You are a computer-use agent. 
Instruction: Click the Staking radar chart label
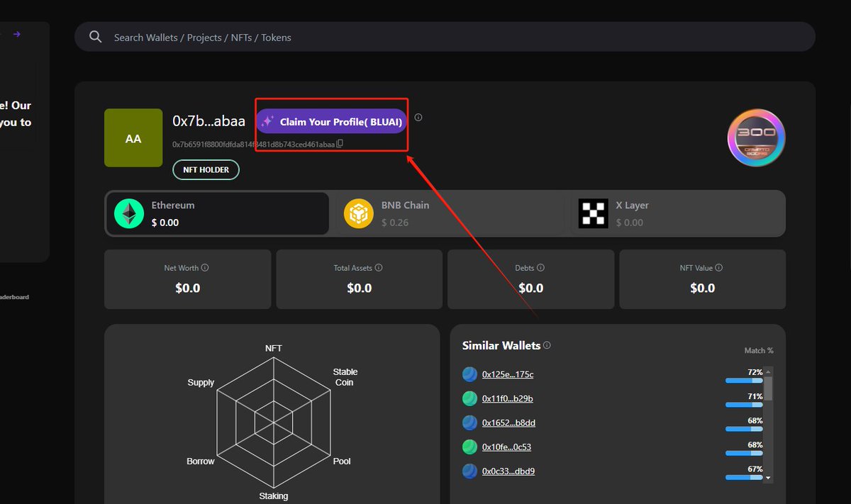[274, 496]
